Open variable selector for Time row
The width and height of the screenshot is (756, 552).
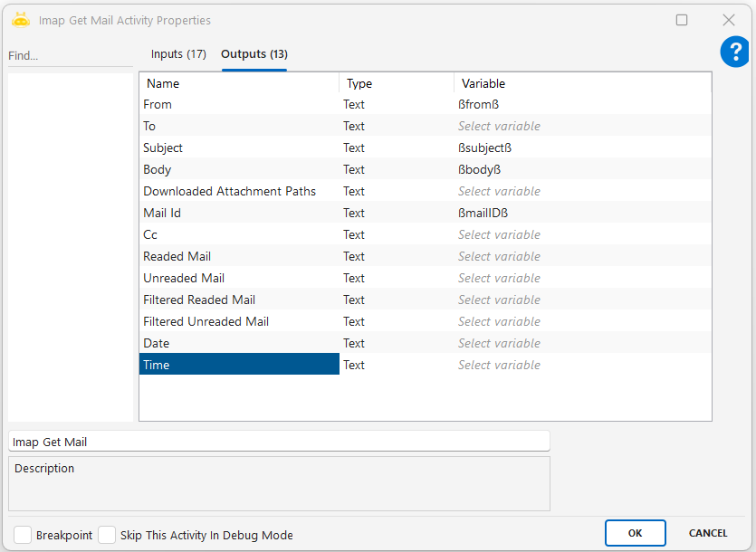(x=499, y=366)
